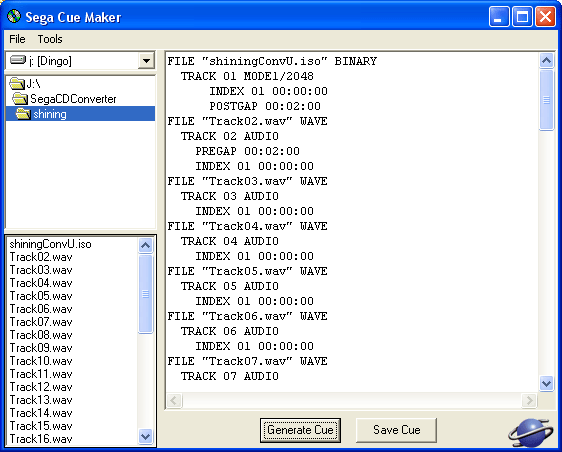
Task: Select the shining folder icon
Action: [x=23, y=114]
